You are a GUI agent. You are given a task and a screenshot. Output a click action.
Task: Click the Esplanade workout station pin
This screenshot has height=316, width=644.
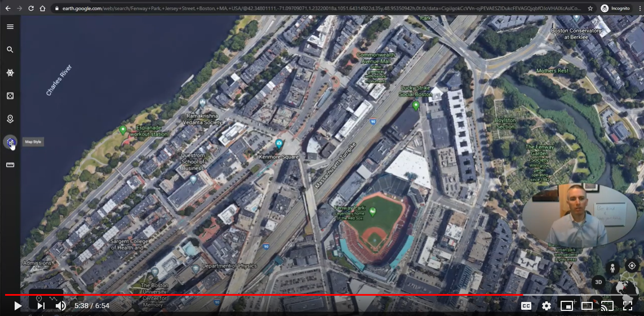[x=122, y=130]
